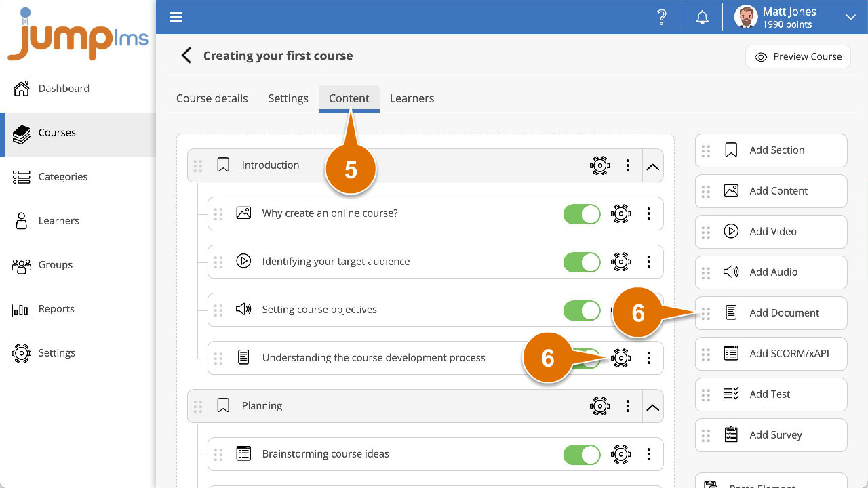Open settings gear for Introduction section
This screenshot has width=868, height=488.
click(x=599, y=165)
